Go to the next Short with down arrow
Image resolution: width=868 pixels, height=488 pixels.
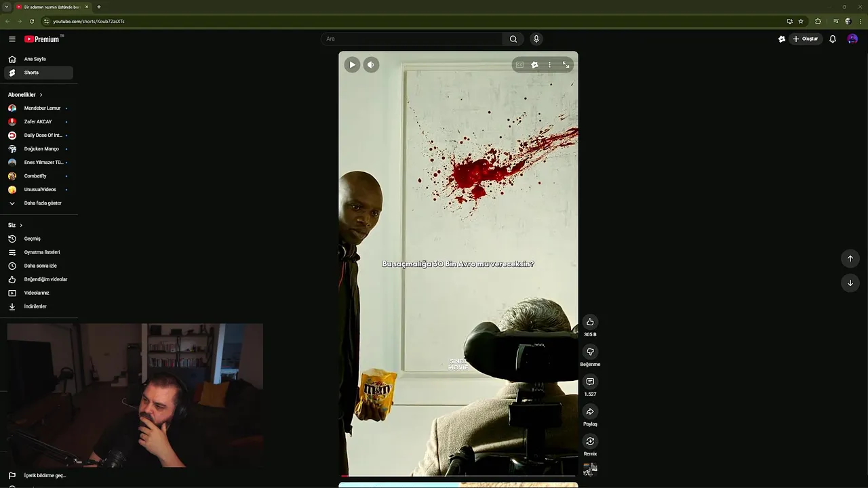click(x=850, y=283)
